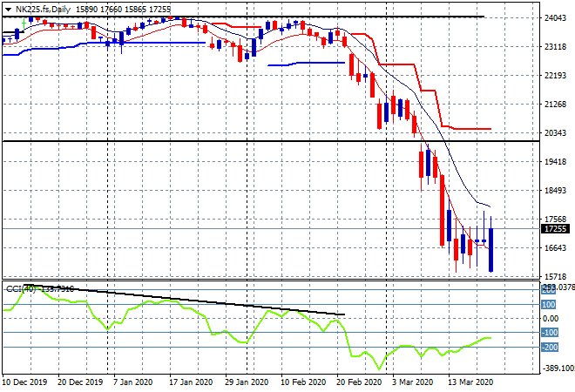Select the horizontal black support line near 20343

click(271, 141)
